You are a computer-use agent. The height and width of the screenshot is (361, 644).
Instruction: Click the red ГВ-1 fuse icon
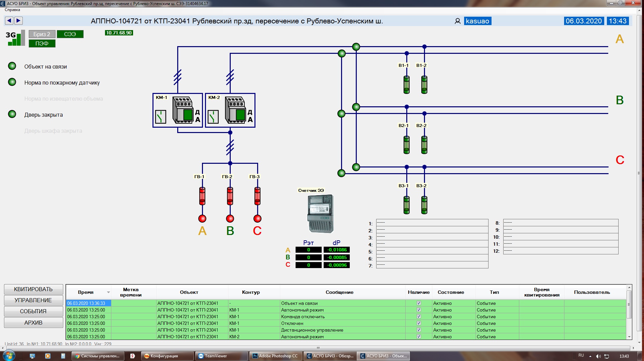point(202,196)
